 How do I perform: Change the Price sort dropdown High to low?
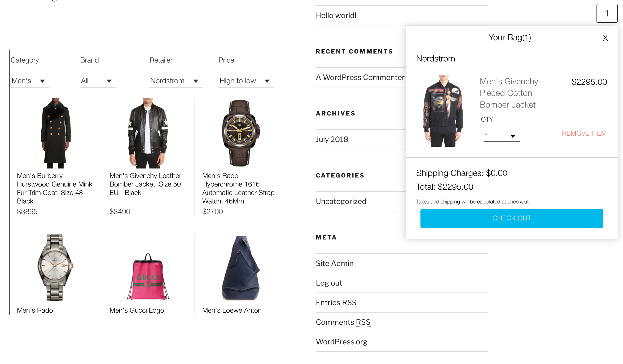pyautogui.click(x=246, y=81)
